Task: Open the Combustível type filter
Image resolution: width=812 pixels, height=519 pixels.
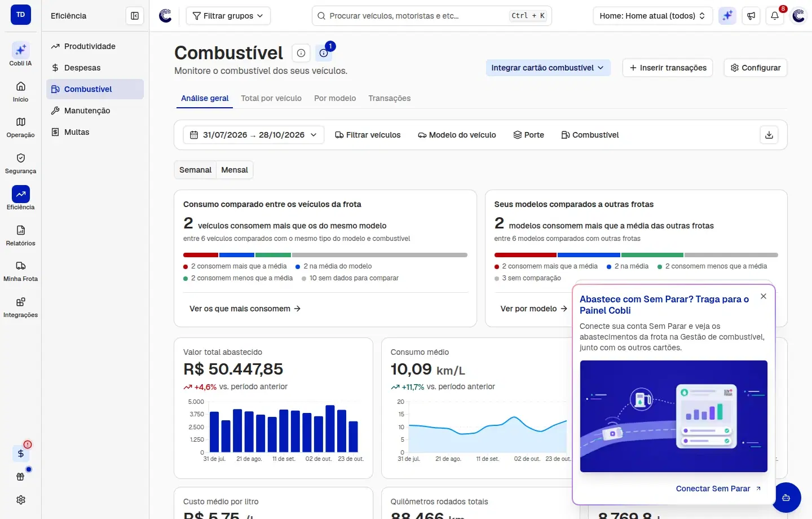Action: click(x=590, y=135)
